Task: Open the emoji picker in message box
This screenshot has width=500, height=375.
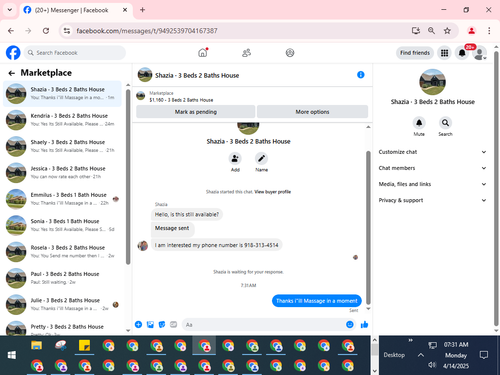Action: tap(350, 324)
